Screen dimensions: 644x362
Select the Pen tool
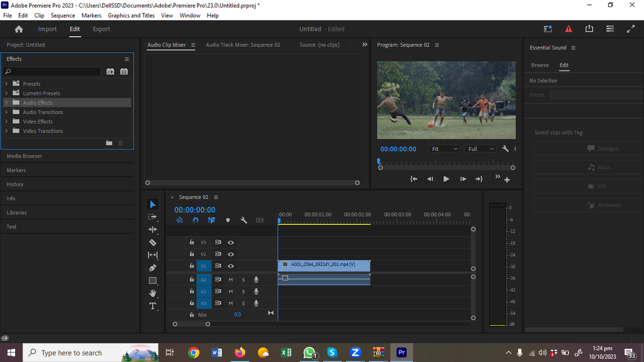[153, 268]
